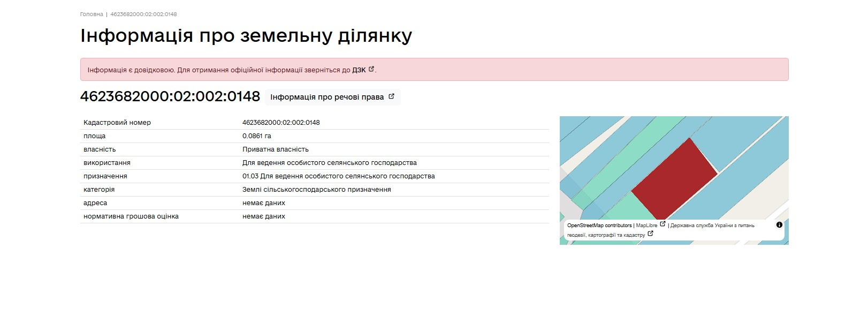
Task: Open the ДЗК link in notice
Action: (359, 70)
